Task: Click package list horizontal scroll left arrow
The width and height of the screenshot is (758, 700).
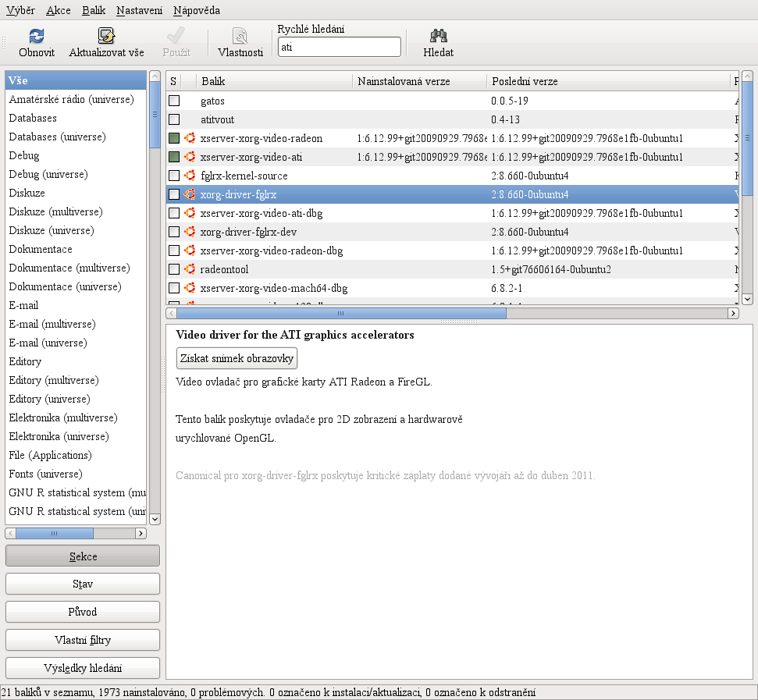Action: (x=171, y=313)
